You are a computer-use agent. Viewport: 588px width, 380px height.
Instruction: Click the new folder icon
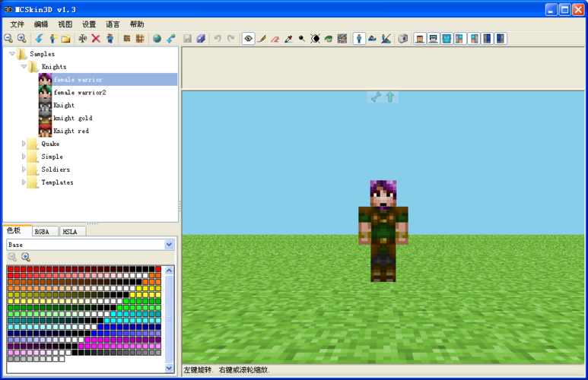66,38
